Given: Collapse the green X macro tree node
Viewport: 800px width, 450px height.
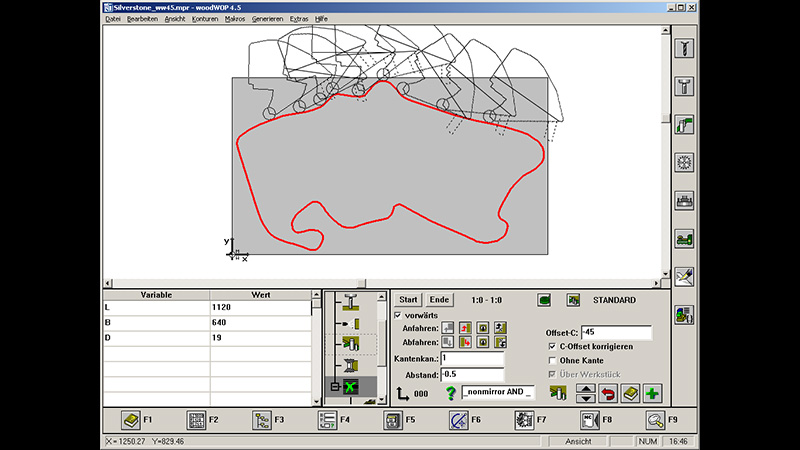Looking at the screenshot, I should click(x=335, y=387).
